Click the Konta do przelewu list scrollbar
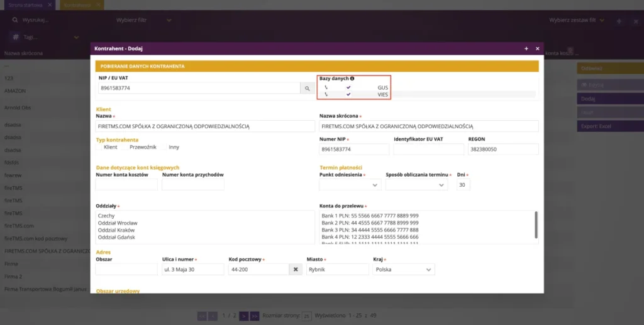 (536, 224)
